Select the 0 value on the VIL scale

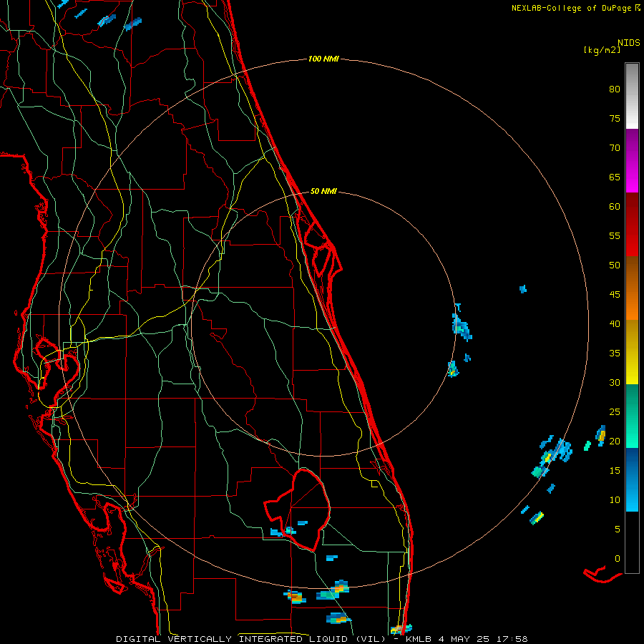pos(618,559)
